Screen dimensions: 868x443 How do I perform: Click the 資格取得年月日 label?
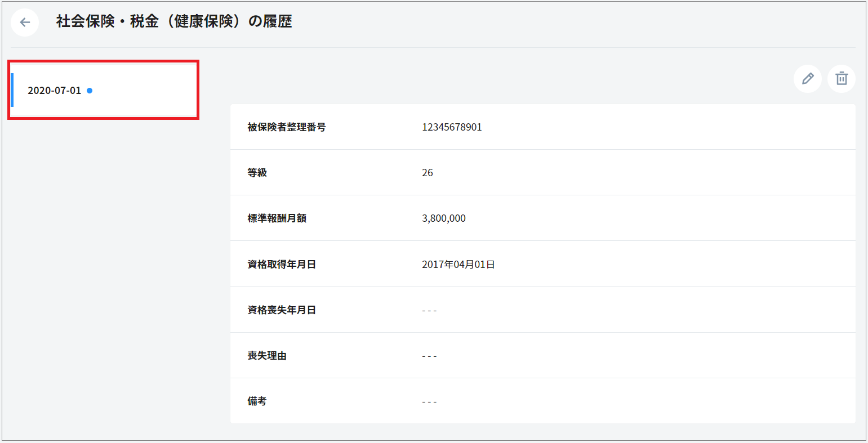(282, 264)
